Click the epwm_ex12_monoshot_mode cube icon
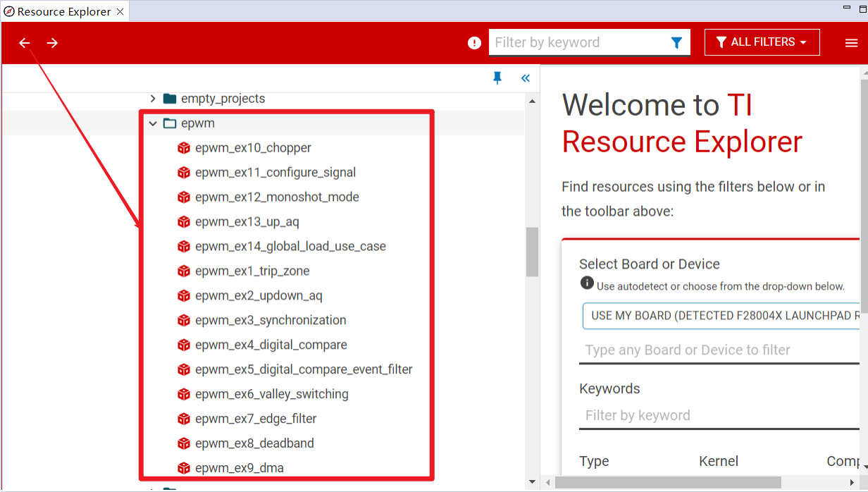868x492 pixels. [184, 197]
